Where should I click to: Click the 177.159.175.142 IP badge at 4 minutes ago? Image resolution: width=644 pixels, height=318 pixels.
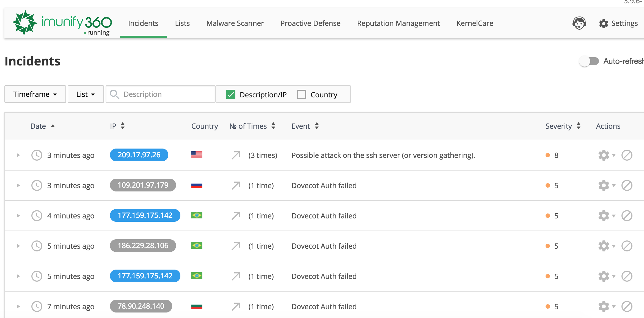[145, 215]
